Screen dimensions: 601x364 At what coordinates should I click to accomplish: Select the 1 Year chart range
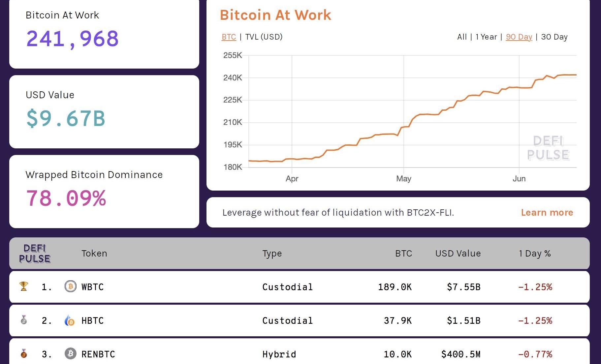486,37
